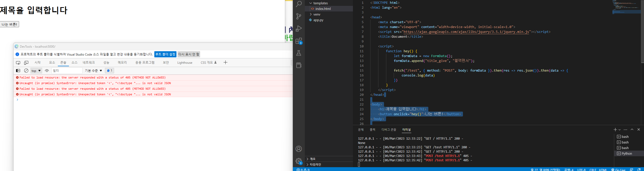Screen dimensions: 644x171
Task: Open the Run and Debug view
Action: (299, 29)
